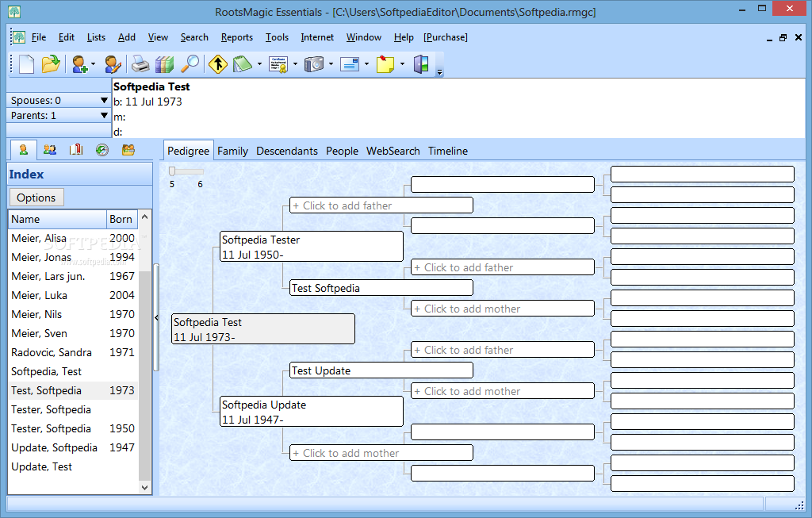
Task: Expand the Spouses: 0 dropdown
Action: (x=104, y=100)
